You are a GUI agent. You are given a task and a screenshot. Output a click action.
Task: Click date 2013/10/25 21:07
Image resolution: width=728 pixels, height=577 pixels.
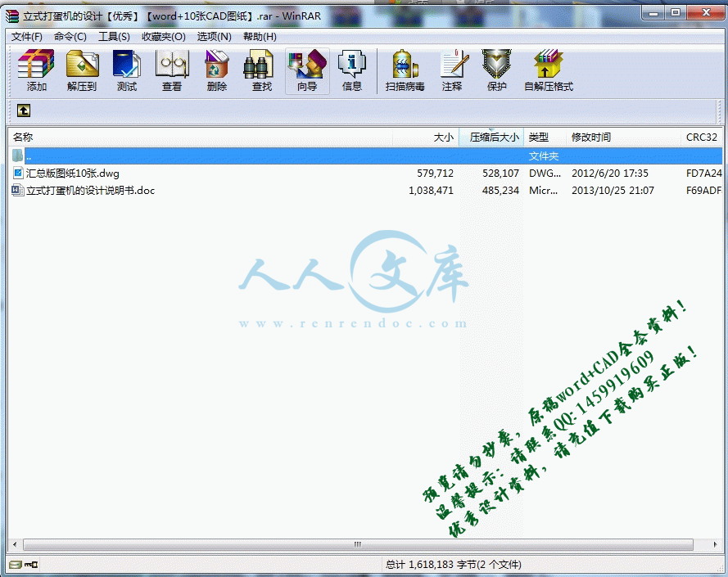613,191
